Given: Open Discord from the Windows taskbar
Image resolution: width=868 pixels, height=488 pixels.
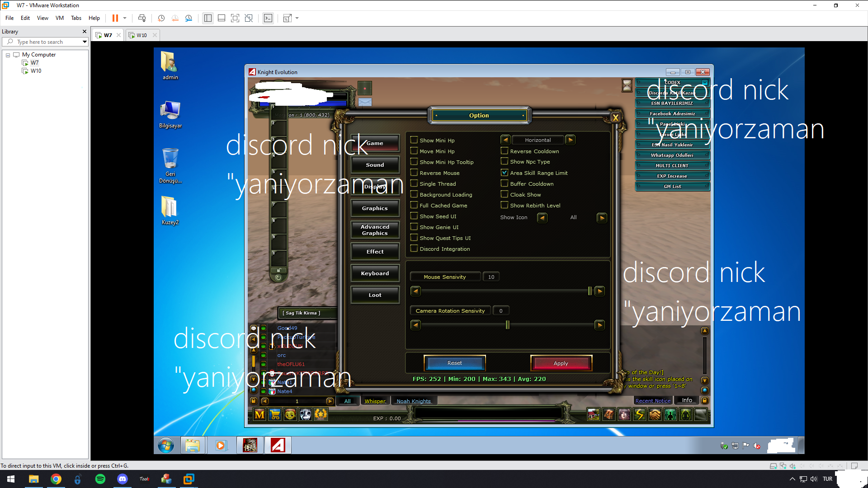Looking at the screenshot, I should (123, 479).
